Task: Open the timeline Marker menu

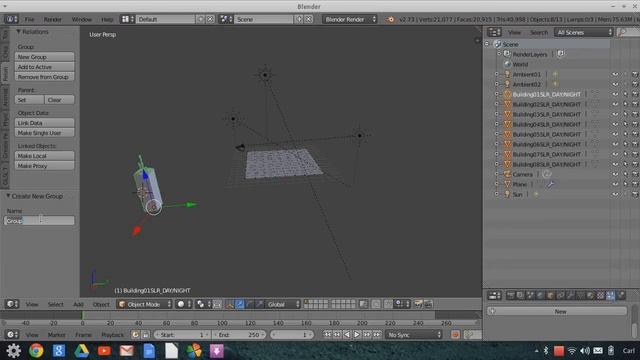Action: [x=56, y=335]
